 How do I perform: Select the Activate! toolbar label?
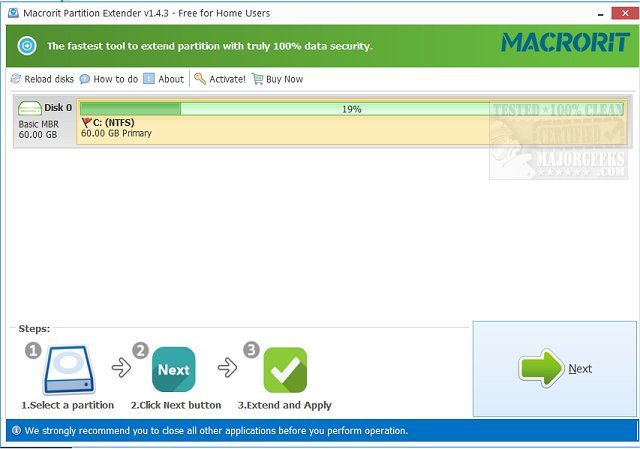pyautogui.click(x=227, y=79)
